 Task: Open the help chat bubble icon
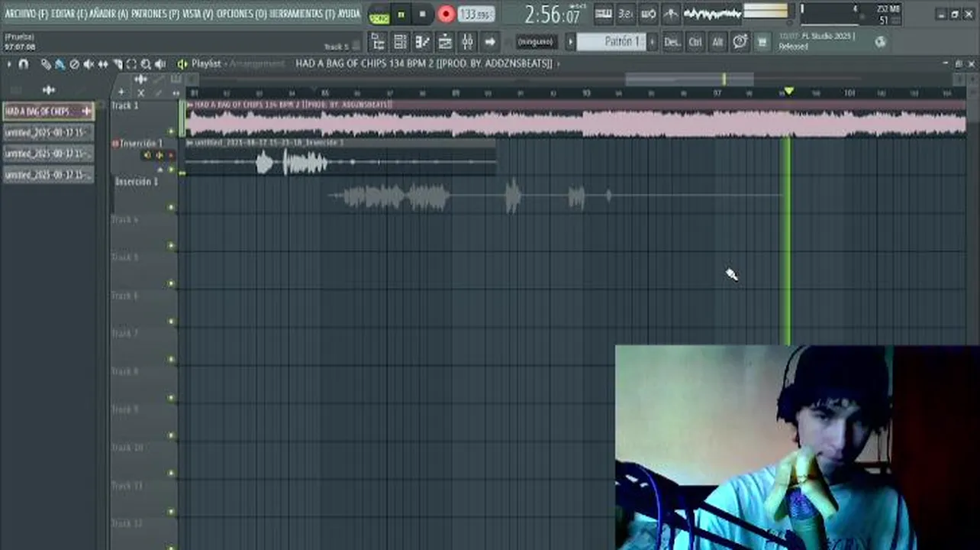(x=740, y=42)
